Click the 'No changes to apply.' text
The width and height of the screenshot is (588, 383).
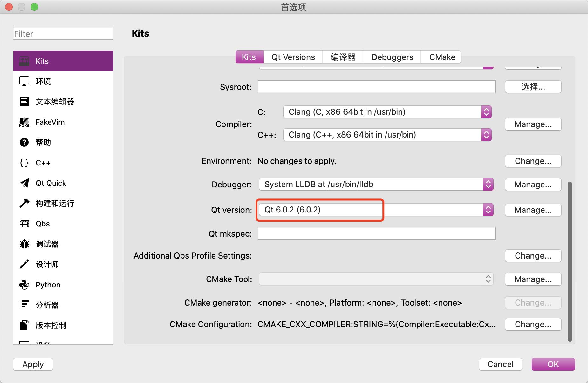[297, 161]
